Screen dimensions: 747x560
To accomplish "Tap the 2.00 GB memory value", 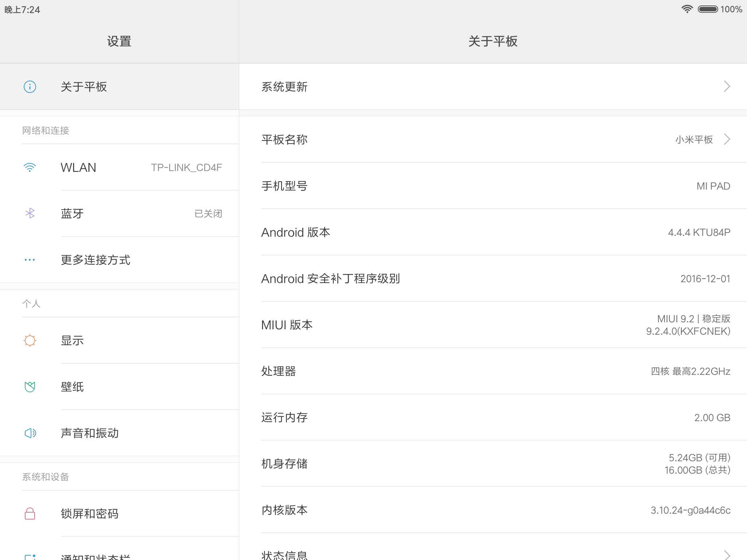I will tap(712, 417).
